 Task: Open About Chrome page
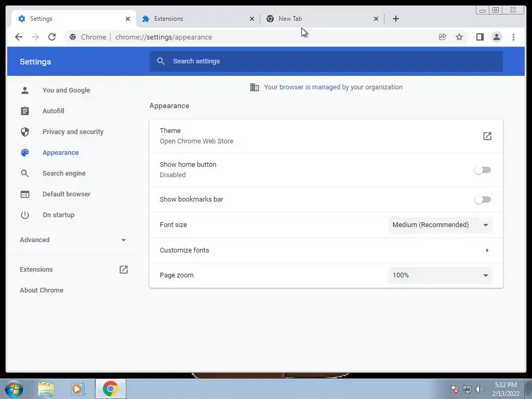pyautogui.click(x=42, y=290)
